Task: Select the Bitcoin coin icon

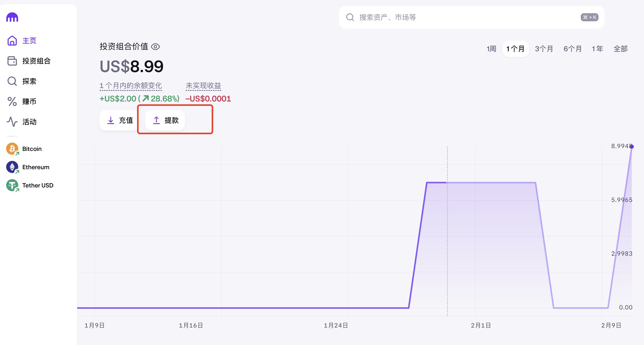Action: pos(12,149)
